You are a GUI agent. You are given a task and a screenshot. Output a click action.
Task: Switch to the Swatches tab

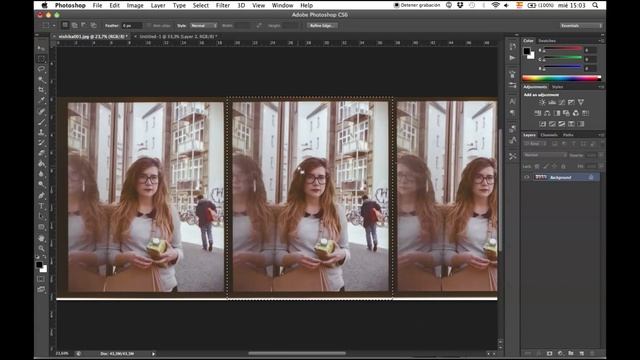tap(547, 41)
